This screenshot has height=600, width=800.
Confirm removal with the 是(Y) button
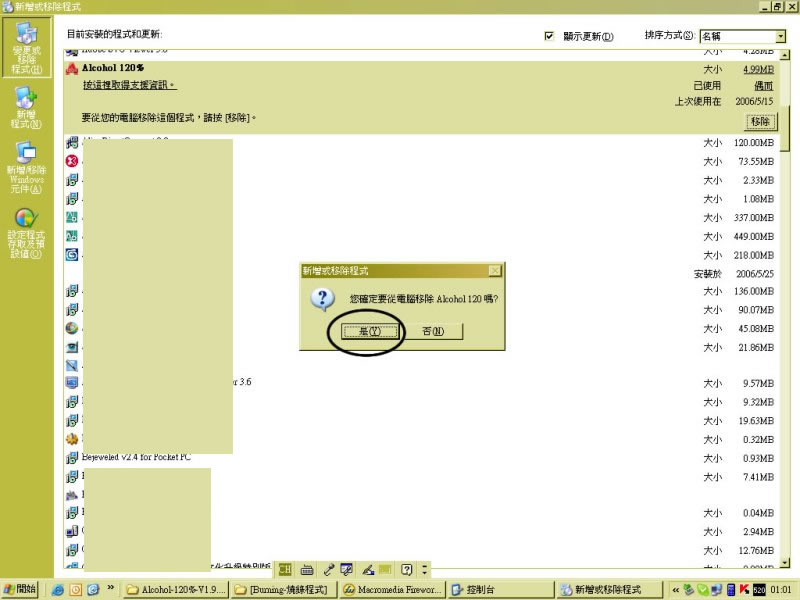pos(369,331)
